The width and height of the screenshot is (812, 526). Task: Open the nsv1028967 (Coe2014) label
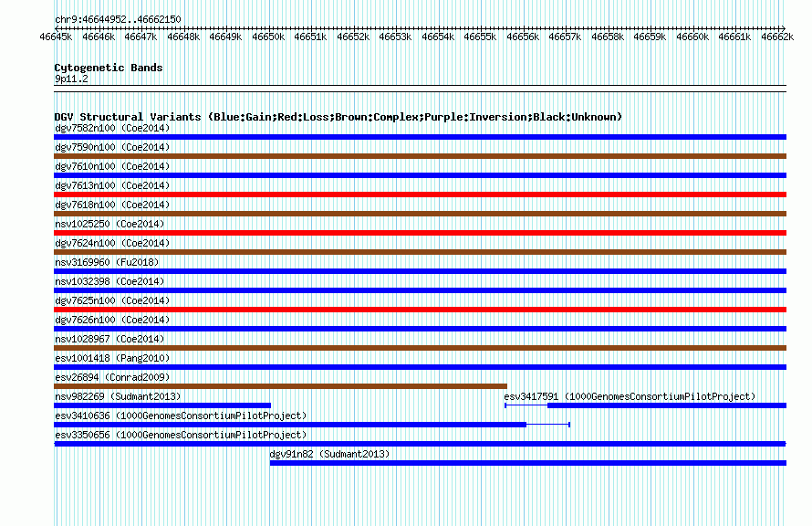coord(109,339)
